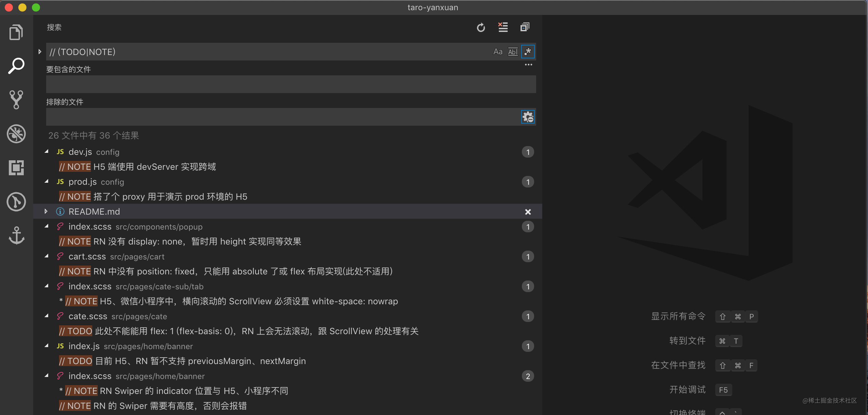868x415 pixels.
Task: Collapse the dev.js result group
Action: point(47,151)
